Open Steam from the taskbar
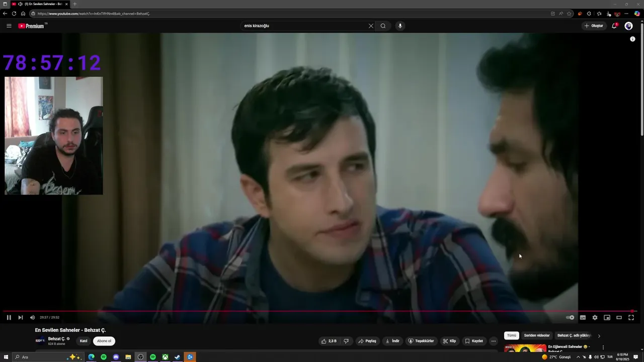 pyautogui.click(x=177, y=357)
